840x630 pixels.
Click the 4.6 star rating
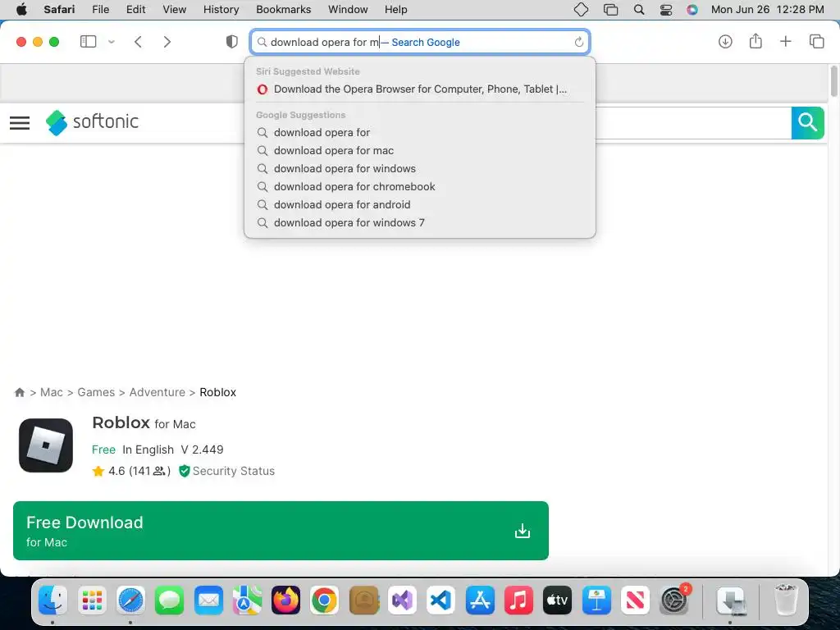pos(131,472)
